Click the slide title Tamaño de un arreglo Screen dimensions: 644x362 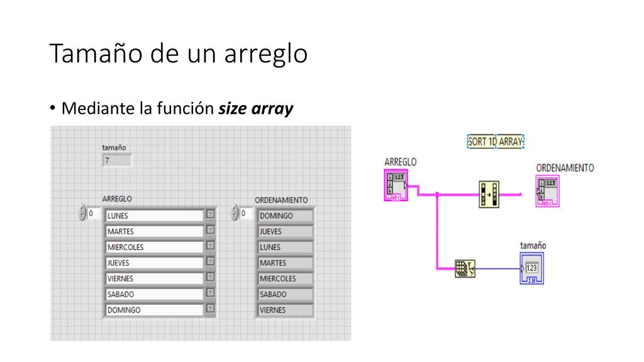click(x=178, y=53)
